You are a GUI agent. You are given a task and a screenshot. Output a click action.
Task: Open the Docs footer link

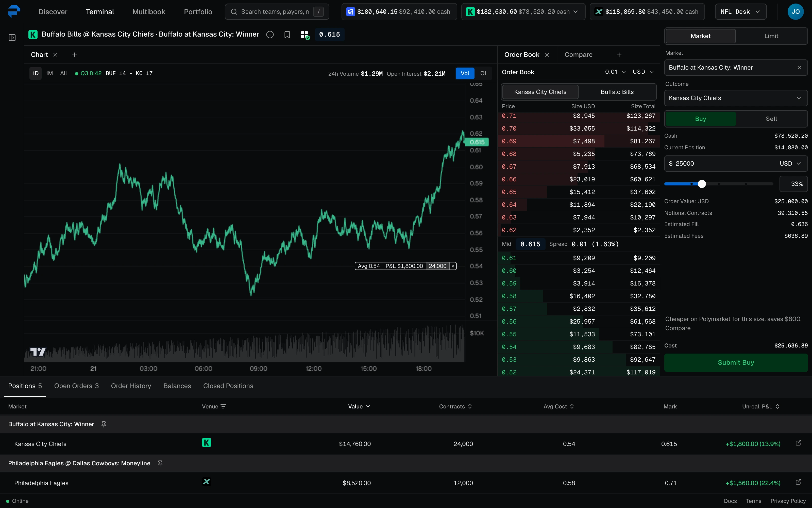click(730, 501)
